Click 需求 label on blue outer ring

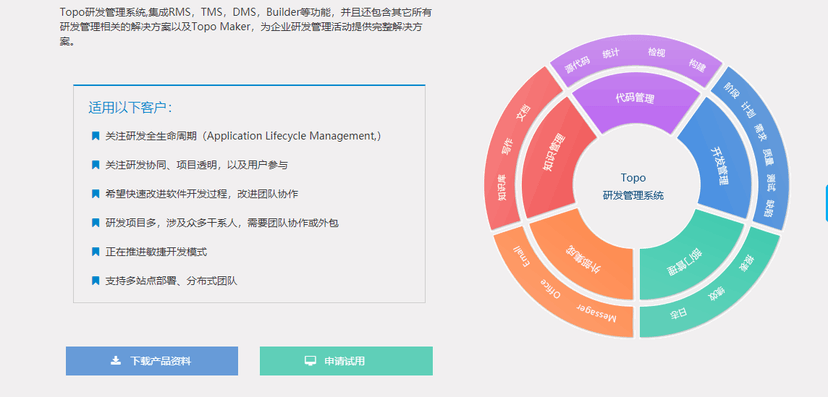760,132
